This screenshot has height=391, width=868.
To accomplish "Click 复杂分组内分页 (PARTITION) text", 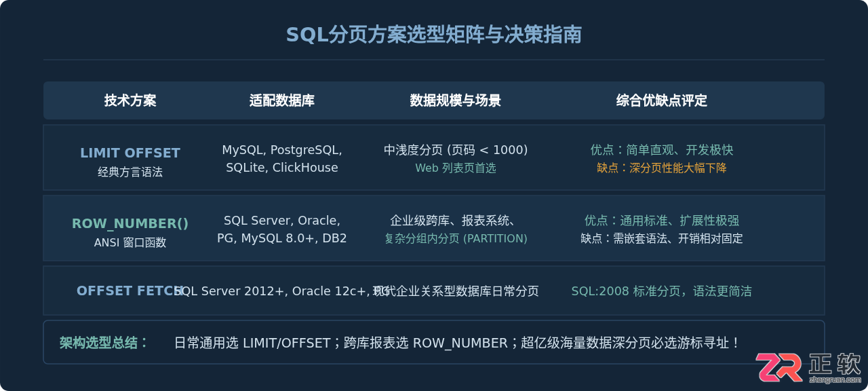I will coord(456,238).
